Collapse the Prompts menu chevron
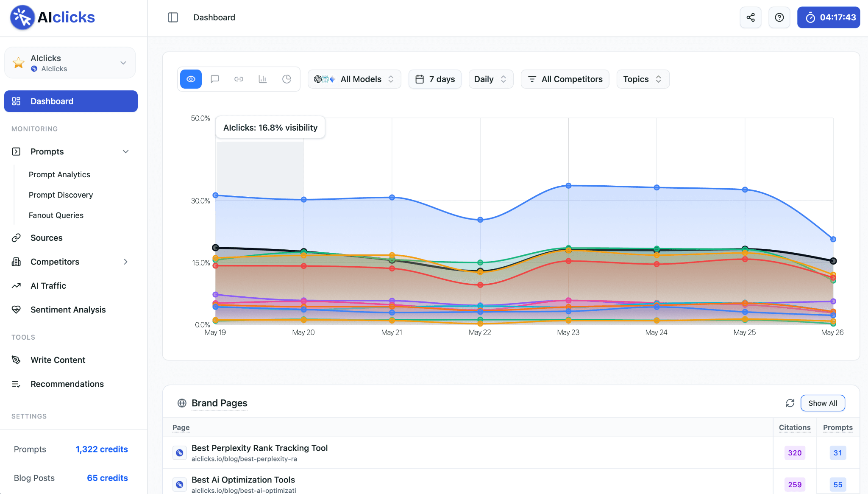Viewport: 868px width, 494px height. [x=125, y=152]
